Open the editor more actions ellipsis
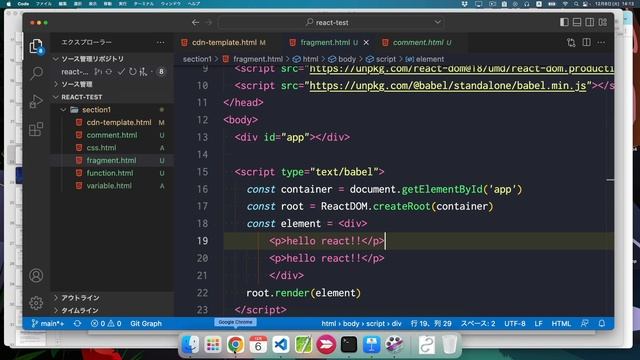The image size is (640, 360). click(601, 42)
